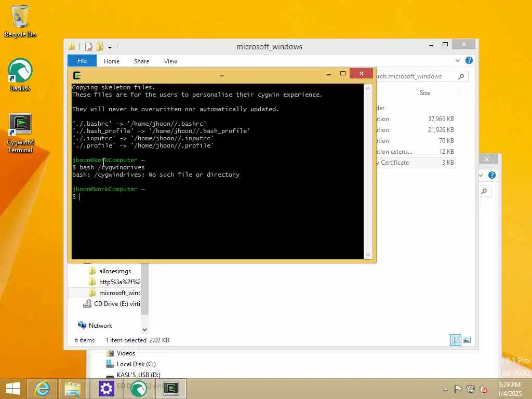Switch to the Home ribbon tab

(112, 61)
